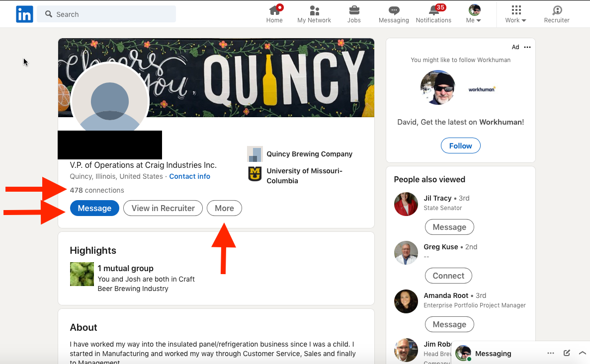Viewport: 590px width, 364px height.
Task: Compose new message in Messaging bar
Action: coord(567,353)
